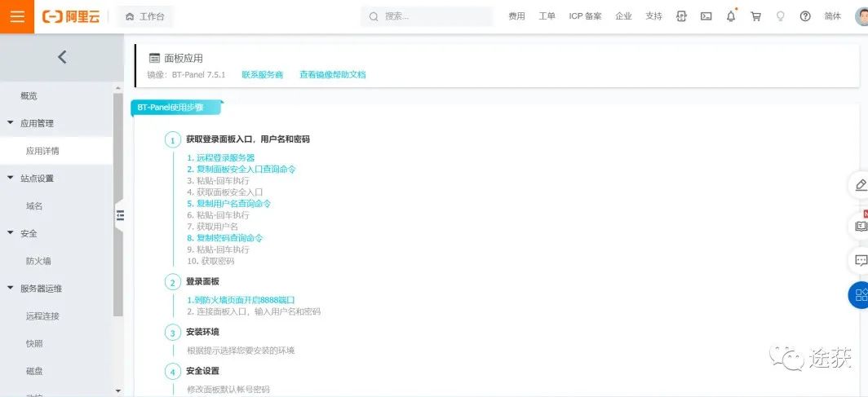The image size is (868, 397).
Task: Open 查看镜像帮助文档 link
Action: [x=333, y=75]
